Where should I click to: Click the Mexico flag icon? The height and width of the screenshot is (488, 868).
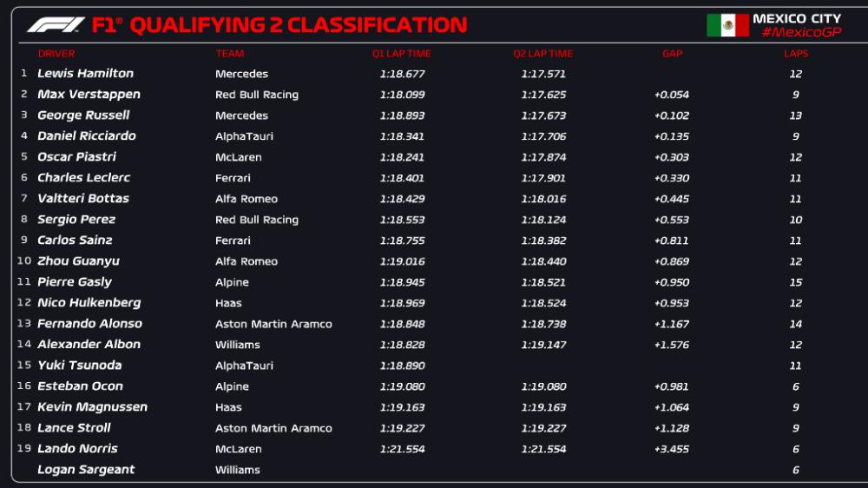click(727, 25)
